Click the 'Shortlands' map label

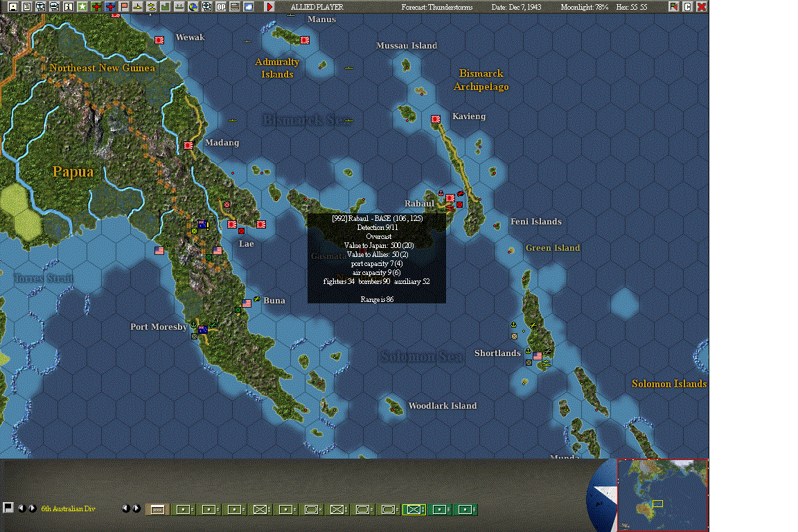[x=497, y=353]
